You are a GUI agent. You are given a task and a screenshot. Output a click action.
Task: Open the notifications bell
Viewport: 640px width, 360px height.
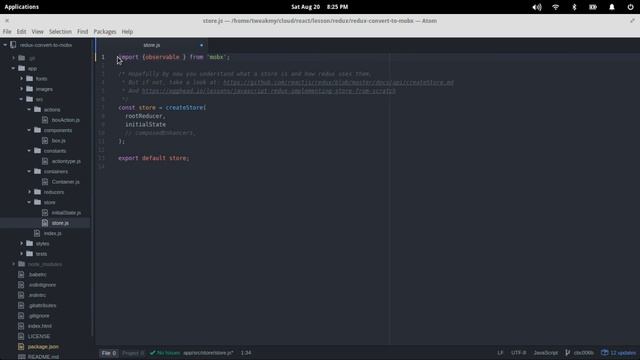(x=611, y=7)
